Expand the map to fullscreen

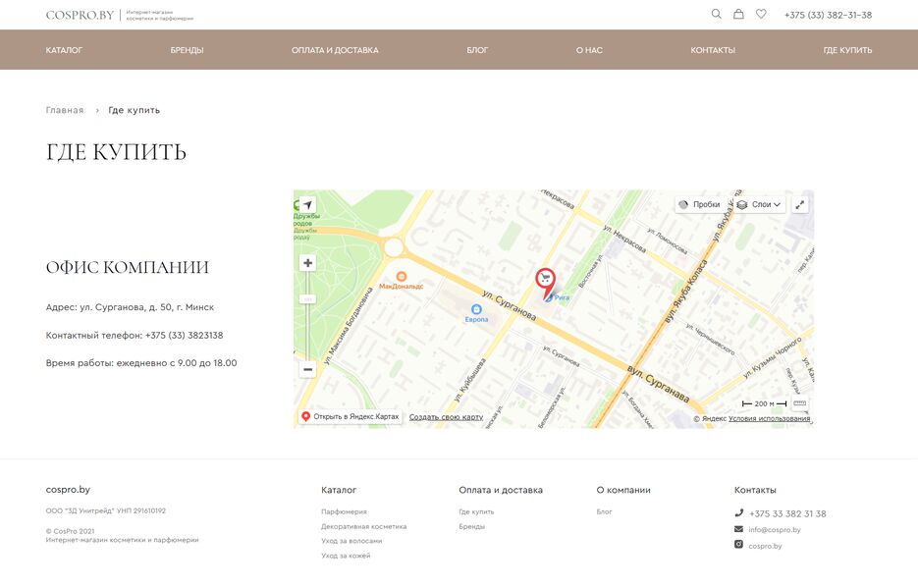[800, 205]
